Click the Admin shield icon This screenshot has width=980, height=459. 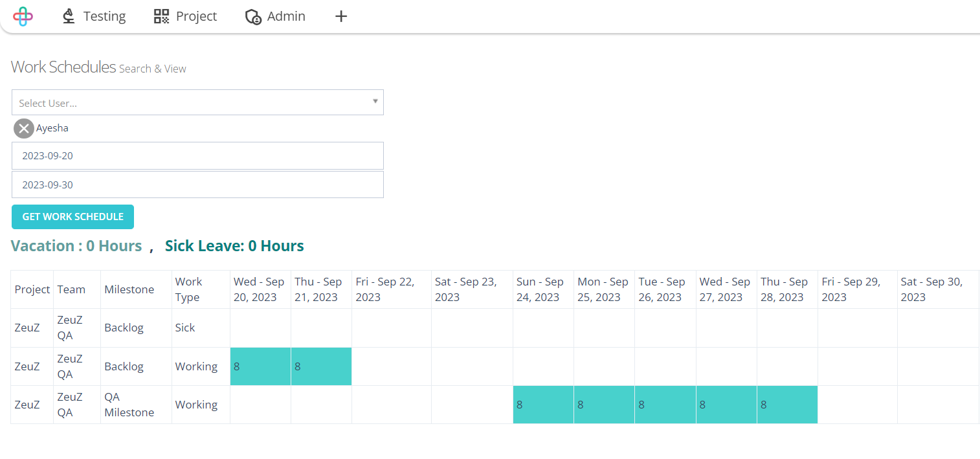click(252, 17)
